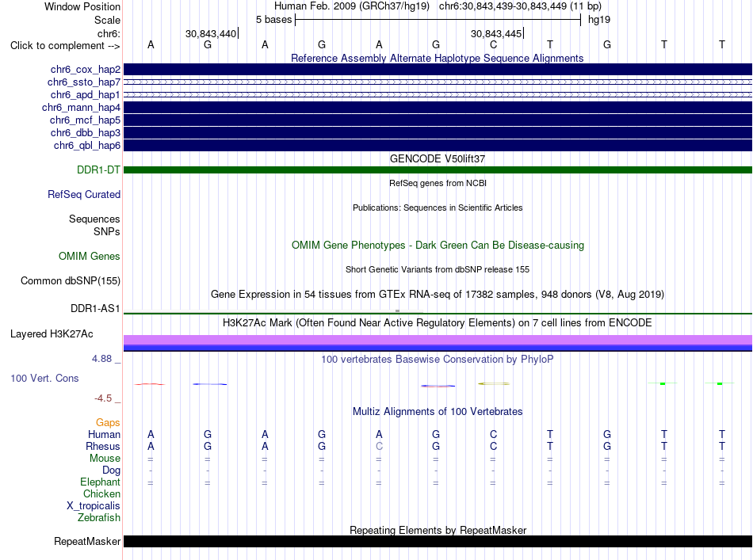Click the olive conservation mark under base C
This screenshot has height=560, width=753.
[494, 383]
